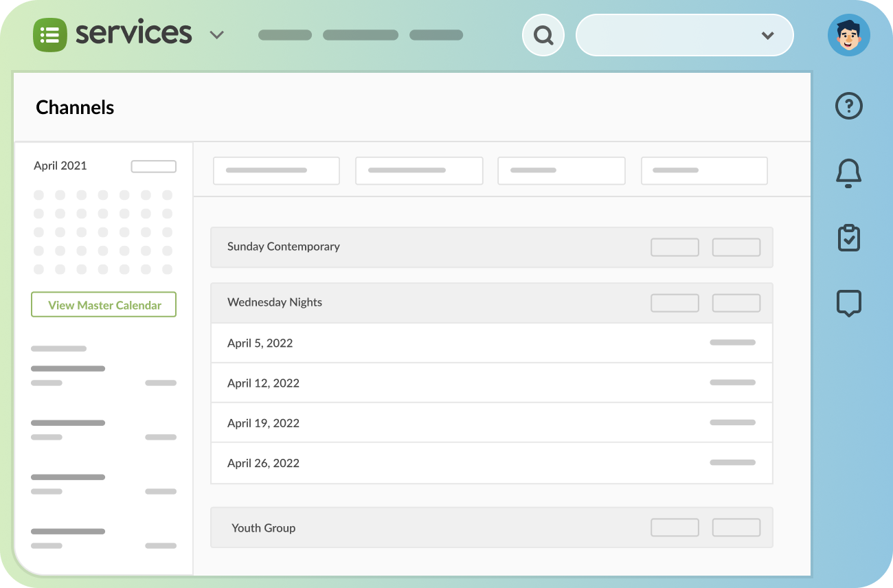This screenshot has width=893, height=588.
Task: Select the first navigation item in the header
Action: point(284,34)
